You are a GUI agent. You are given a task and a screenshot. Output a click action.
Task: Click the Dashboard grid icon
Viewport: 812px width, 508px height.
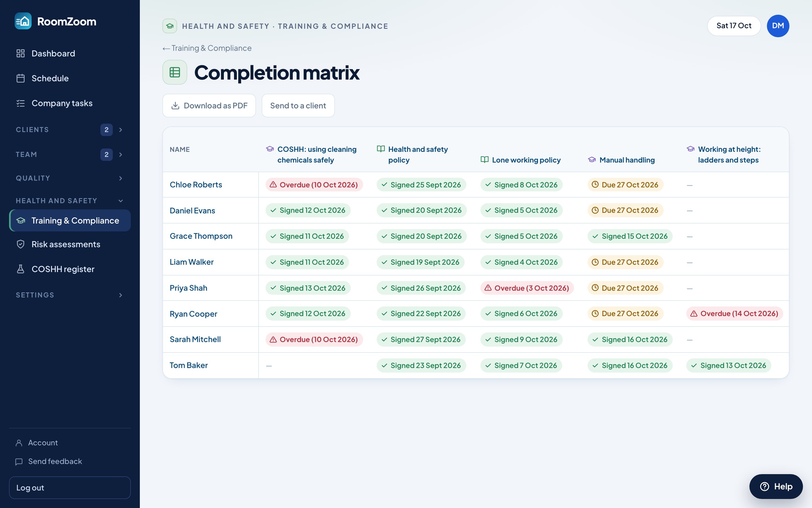[x=21, y=53]
